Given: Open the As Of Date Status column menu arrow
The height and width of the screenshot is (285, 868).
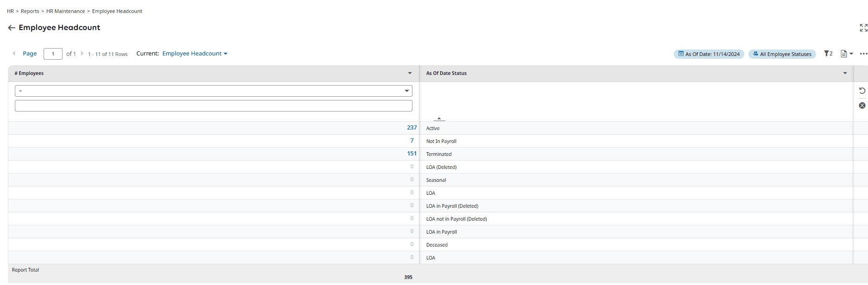Looking at the screenshot, I should point(845,73).
